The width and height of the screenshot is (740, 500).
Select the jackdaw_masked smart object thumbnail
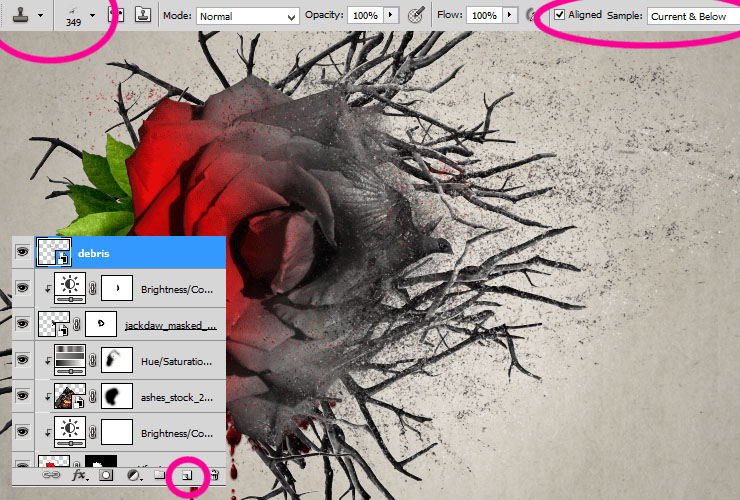(x=54, y=324)
